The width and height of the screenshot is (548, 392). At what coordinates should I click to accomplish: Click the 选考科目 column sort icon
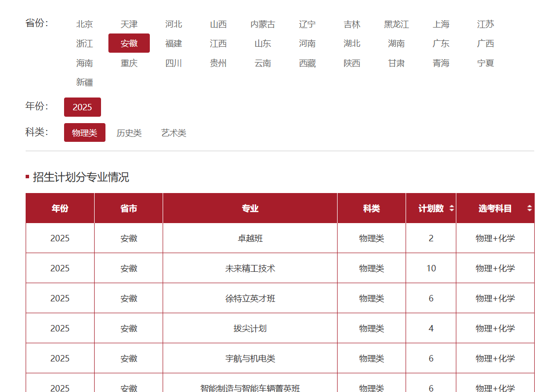(x=529, y=208)
